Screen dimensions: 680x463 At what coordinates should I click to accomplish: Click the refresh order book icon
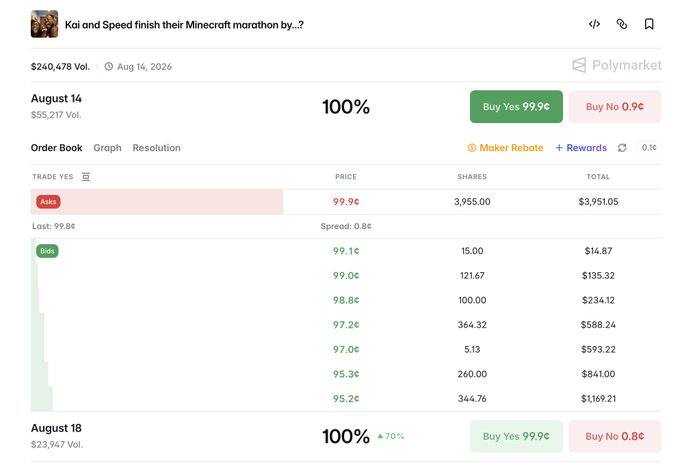(x=622, y=148)
